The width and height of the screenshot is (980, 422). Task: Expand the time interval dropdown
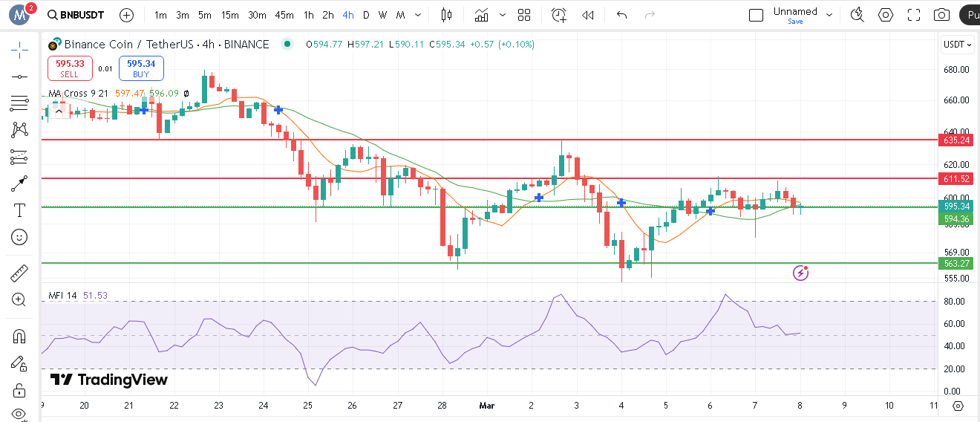pos(419,15)
